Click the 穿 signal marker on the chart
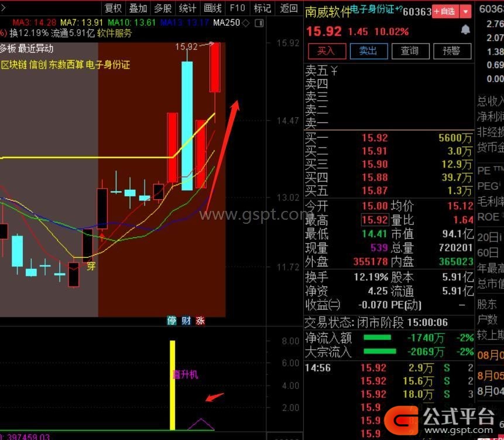This screenshot has width=504, height=440. click(91, 265)
